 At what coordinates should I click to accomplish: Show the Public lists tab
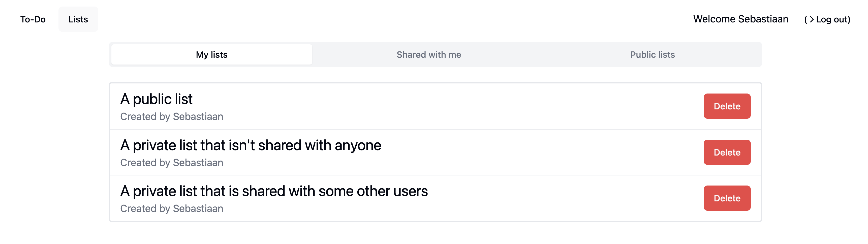(652, 55)
